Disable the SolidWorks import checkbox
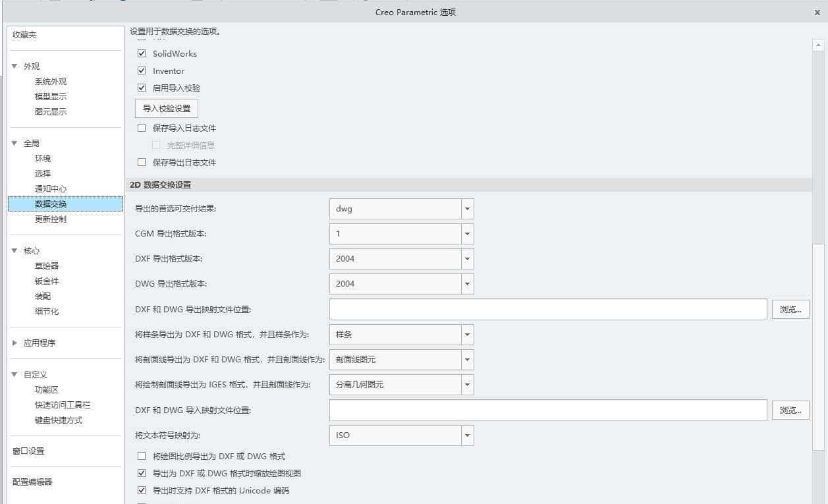The width and height of the screenshot is (828, 504). tap(142, 53)
